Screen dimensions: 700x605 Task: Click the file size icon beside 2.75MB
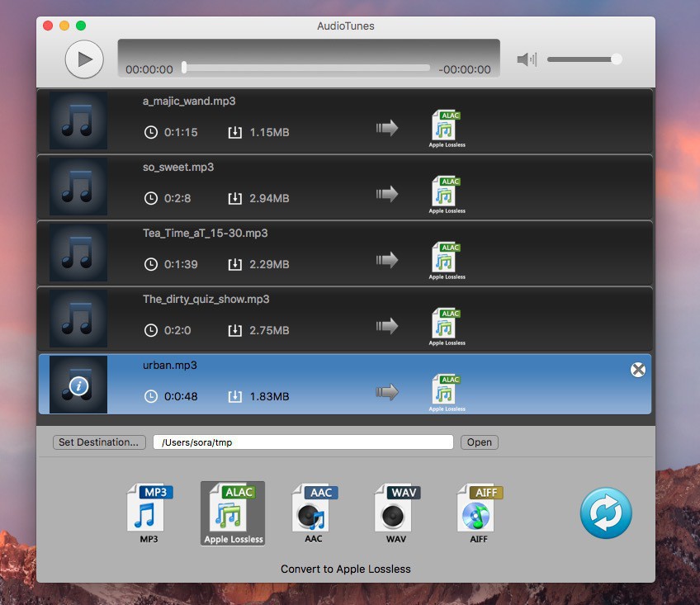pyautogui.click(x=234, y=330)
